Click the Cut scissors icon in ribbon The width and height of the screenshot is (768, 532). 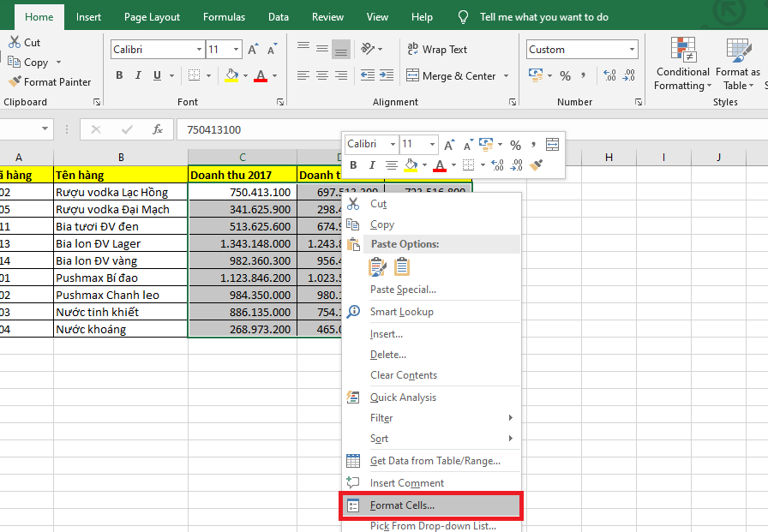(15, 42)
